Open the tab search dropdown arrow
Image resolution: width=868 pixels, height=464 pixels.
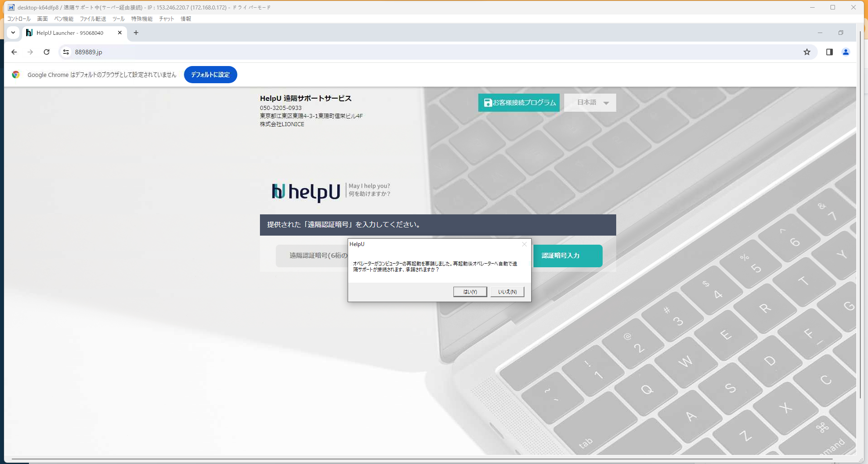coord(13,33)
